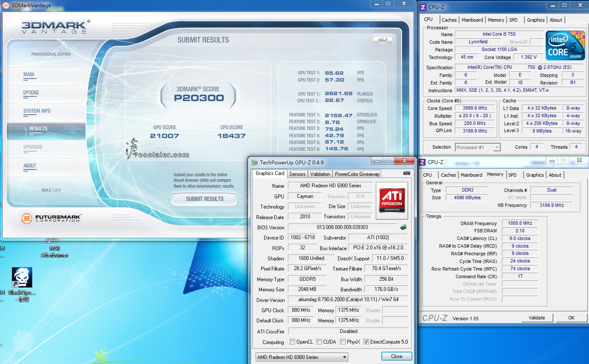589x364 pixels.
Task: Click the GPU score value 21007
Action: 164,136
